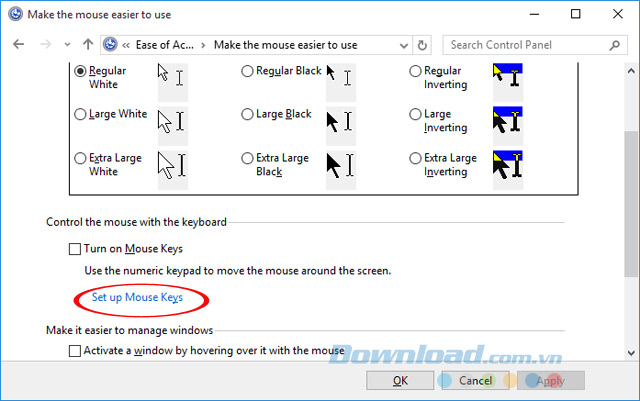Refresh the Control Panel page

click(422, 45)
